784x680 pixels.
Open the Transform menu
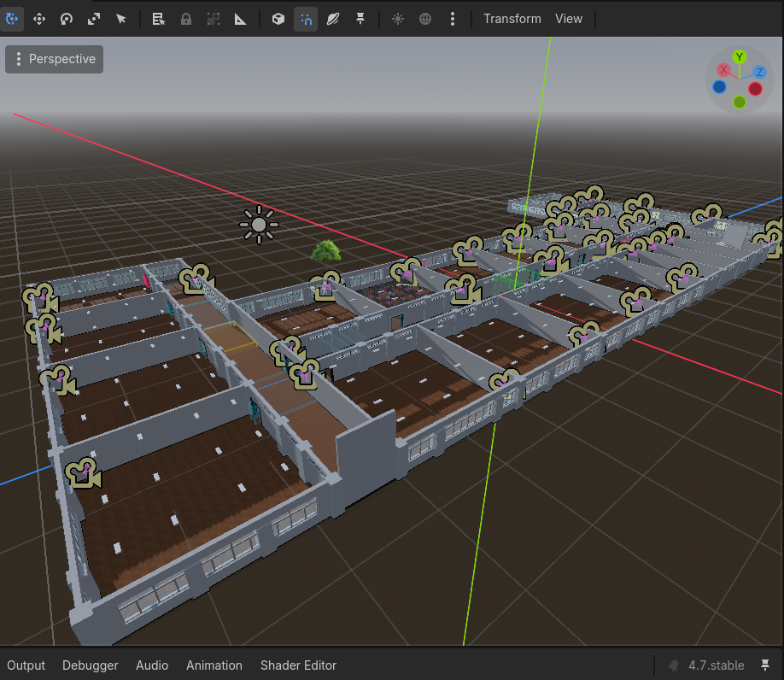click(x=512, y=19)
